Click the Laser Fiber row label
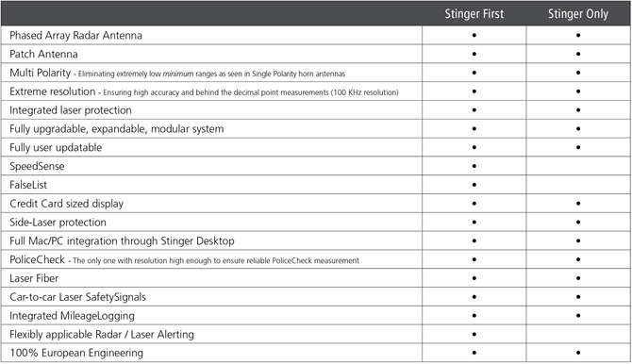 [34, 278]
